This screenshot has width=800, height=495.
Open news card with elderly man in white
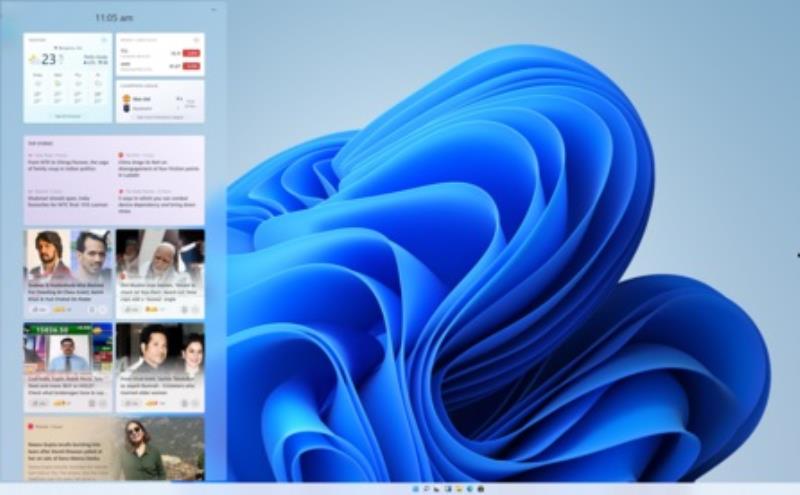(160, 274)
